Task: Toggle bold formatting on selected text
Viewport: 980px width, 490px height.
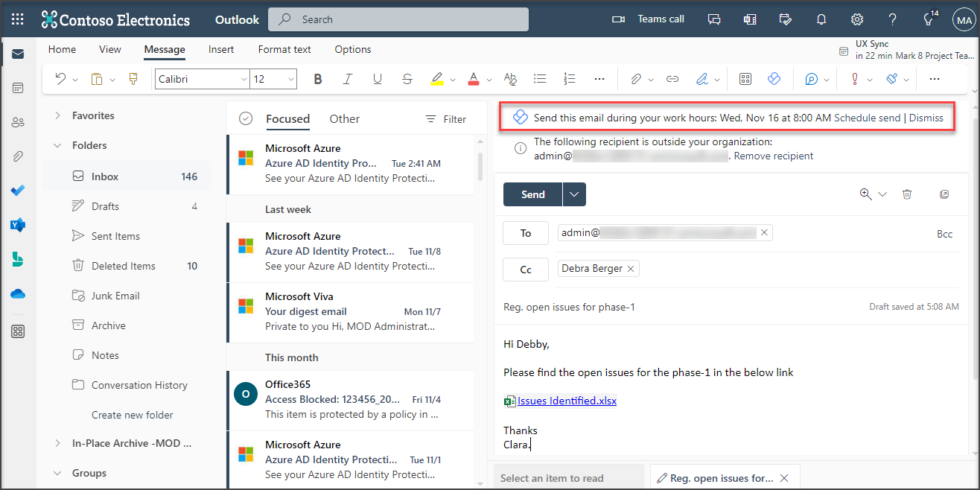Action: coord(318,79)
